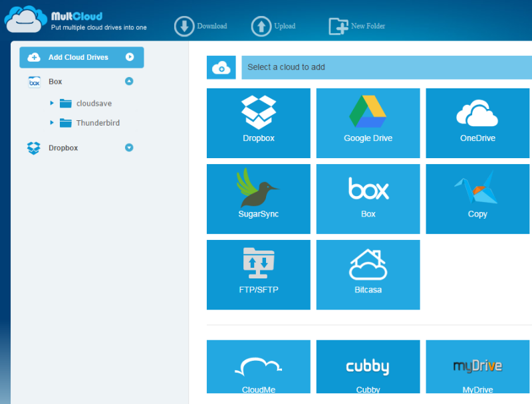Select the SugarSync hummingbird tile

click(x=258, y=199)
